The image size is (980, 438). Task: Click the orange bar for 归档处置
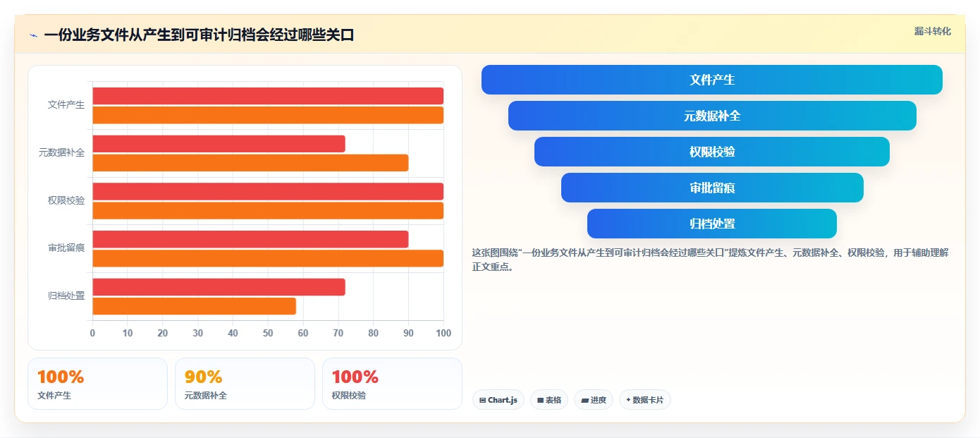194,306
